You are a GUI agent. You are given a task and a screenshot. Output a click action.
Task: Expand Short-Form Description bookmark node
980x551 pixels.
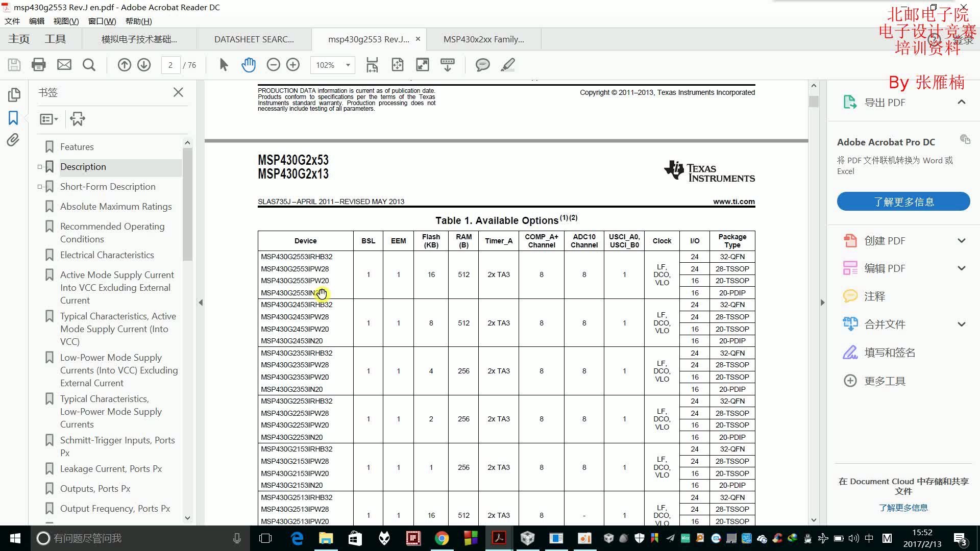tap(40, 187)
